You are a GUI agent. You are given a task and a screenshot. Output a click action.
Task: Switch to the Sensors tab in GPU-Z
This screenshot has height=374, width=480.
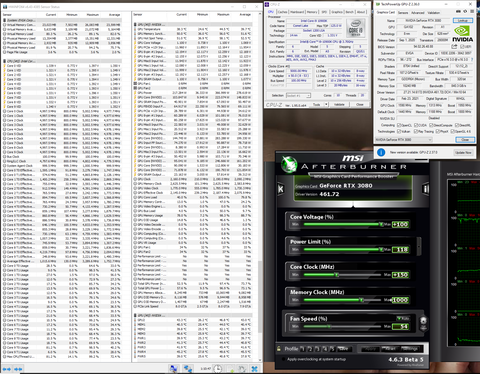point(403,13)
